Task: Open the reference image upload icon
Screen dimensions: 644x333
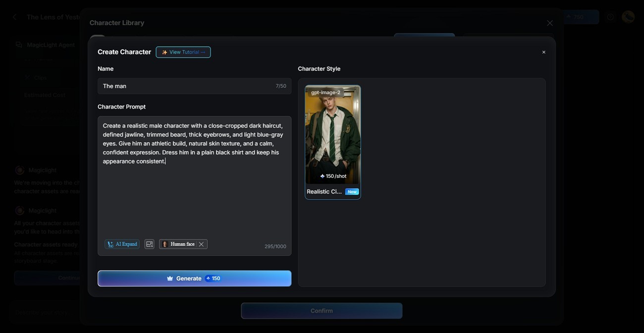Action: 149,244
